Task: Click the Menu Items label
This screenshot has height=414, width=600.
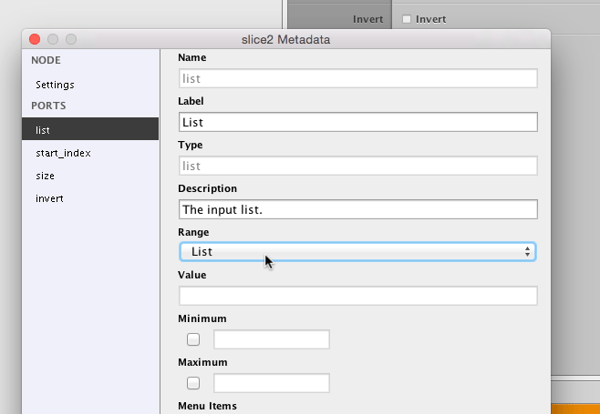Action: pyautogui.click(x=207, y=406)
